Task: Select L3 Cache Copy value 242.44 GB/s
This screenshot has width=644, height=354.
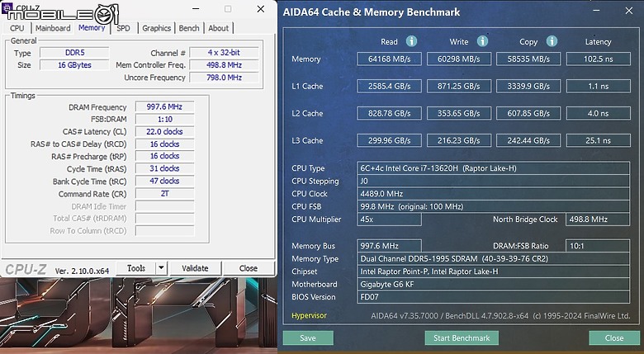Action: coord(528,140)
